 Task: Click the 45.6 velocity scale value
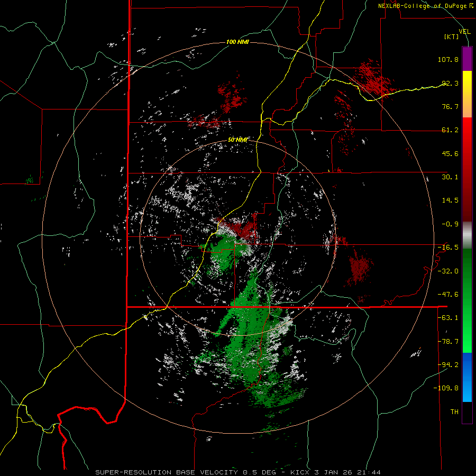pos(450,153)
